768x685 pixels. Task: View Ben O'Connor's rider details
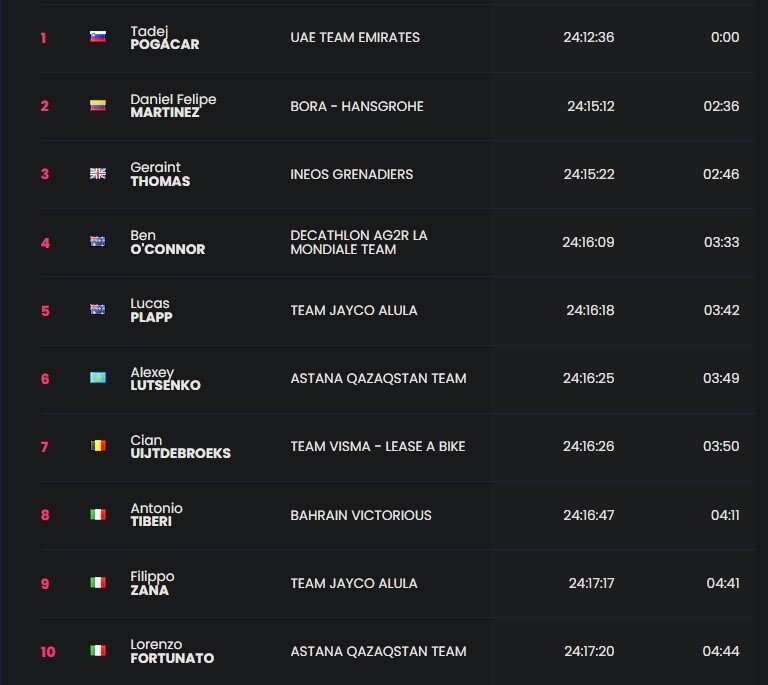tap(167, 242)
